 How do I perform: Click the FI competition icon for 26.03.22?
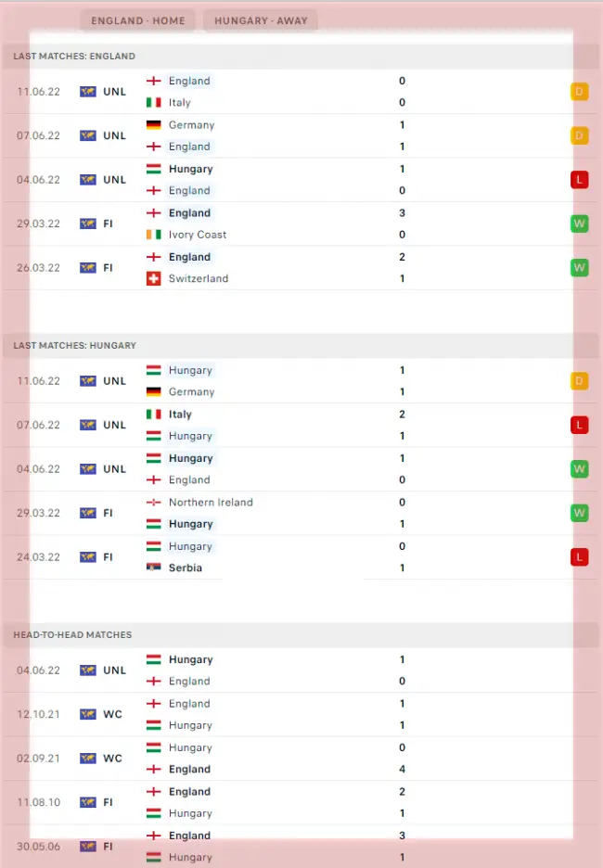(88, 268)
